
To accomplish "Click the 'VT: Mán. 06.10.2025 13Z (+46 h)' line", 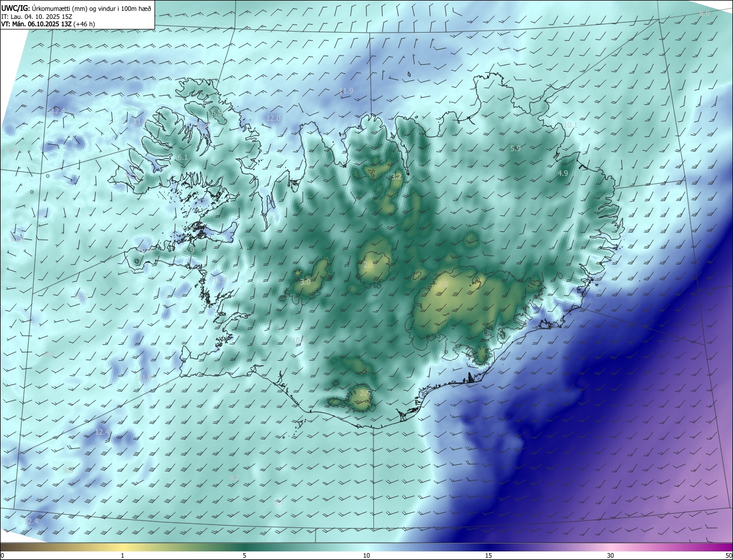I will click(x=48, y=24).
